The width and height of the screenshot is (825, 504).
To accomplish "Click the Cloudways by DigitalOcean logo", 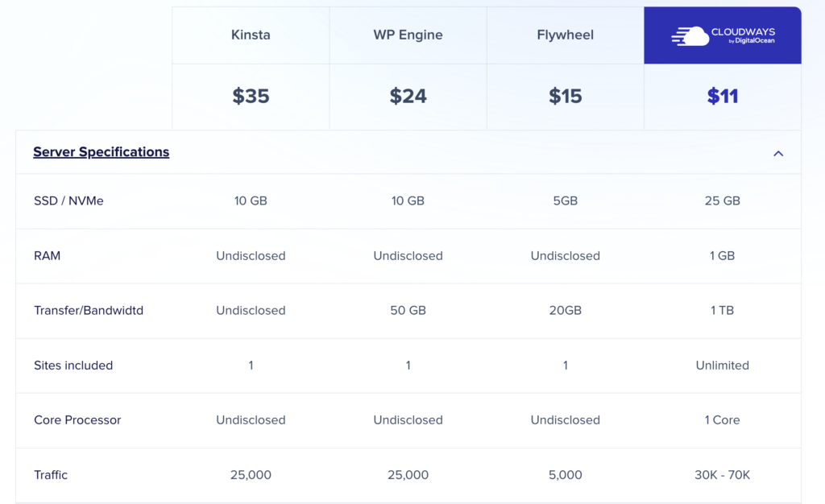I will point(723,35).
